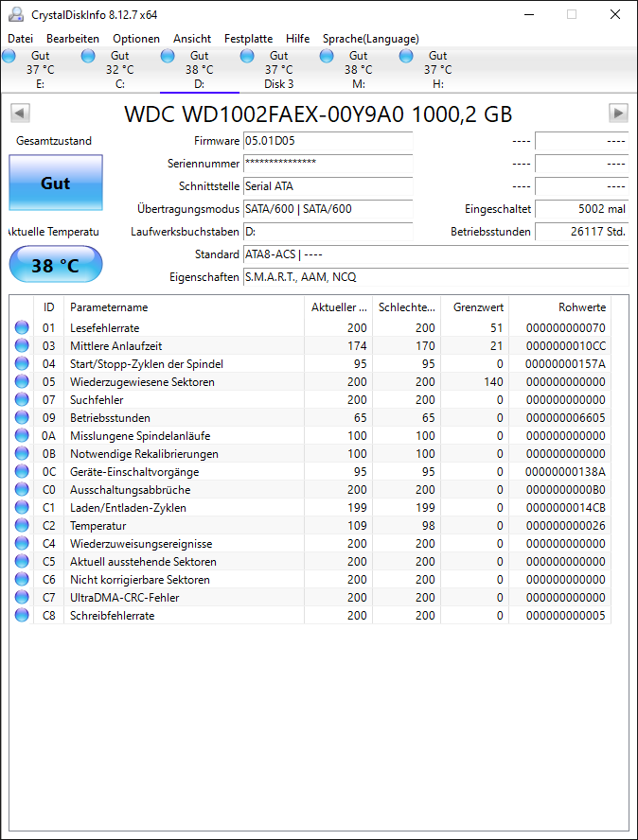Open the Datei menu
Viewport: 638px width, 840px height.
(21, 39)
